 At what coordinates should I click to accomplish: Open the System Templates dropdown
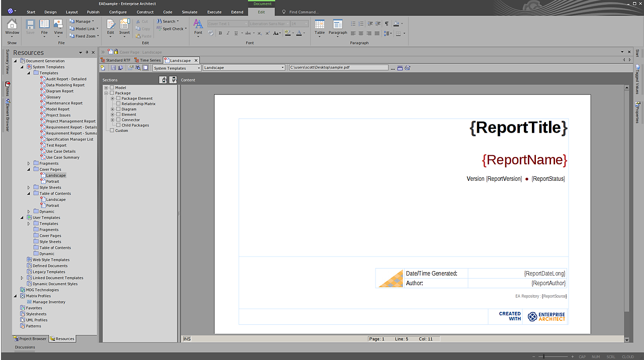pyautogui.click(x=177, y=68)
